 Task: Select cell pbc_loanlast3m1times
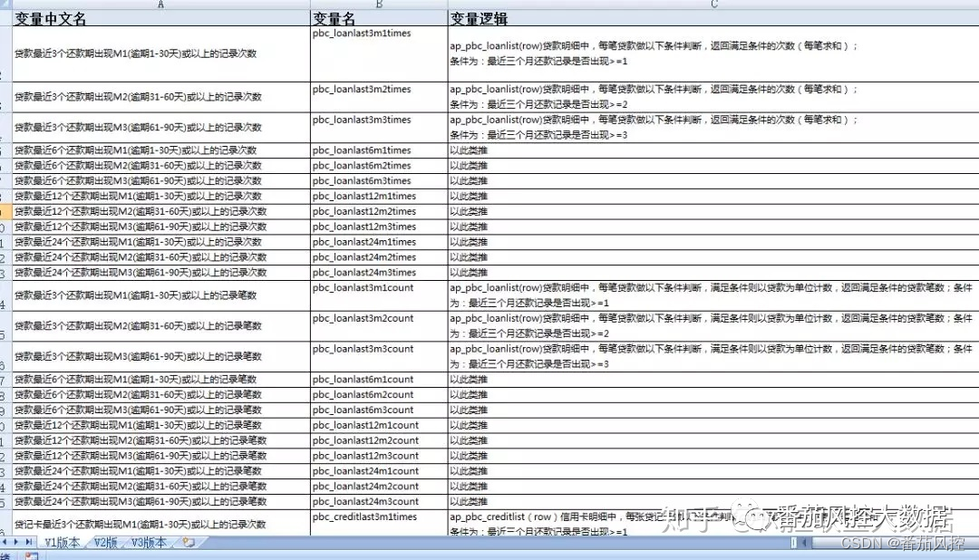pyautogui.click(x=379, y=53)
